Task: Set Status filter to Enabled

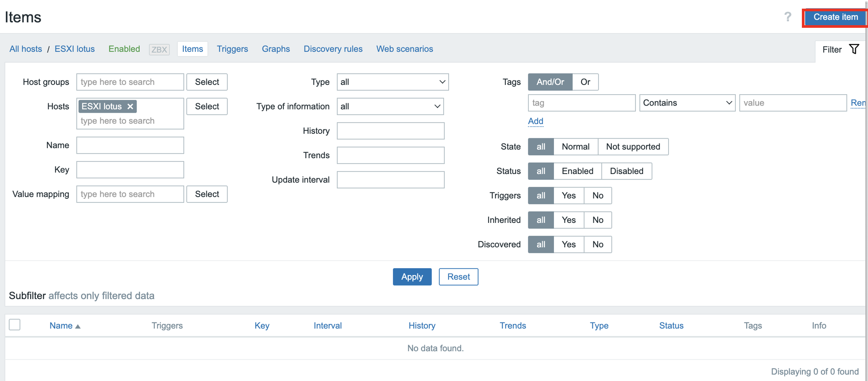Action: point(577,171)
